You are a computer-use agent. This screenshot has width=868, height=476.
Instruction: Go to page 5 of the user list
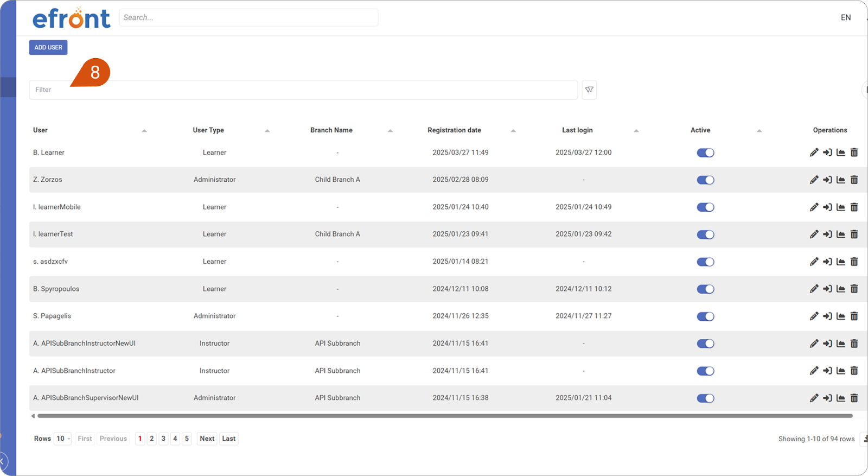[x=187, y=439]
